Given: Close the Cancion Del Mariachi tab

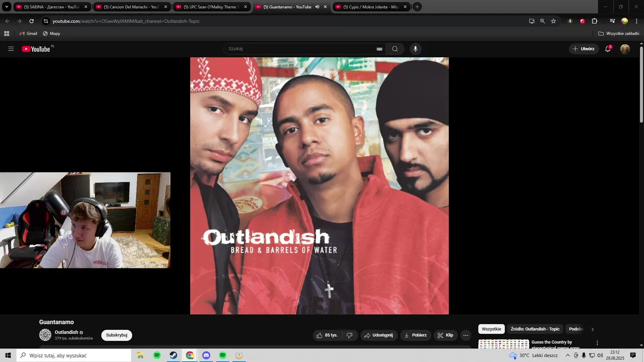Looking at the screenshot, I should tap(166, 7).
